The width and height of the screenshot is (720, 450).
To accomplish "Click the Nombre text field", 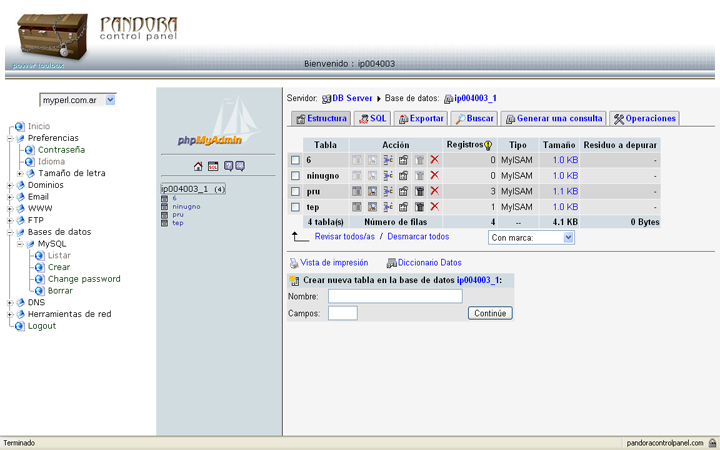I will [395, 297].
